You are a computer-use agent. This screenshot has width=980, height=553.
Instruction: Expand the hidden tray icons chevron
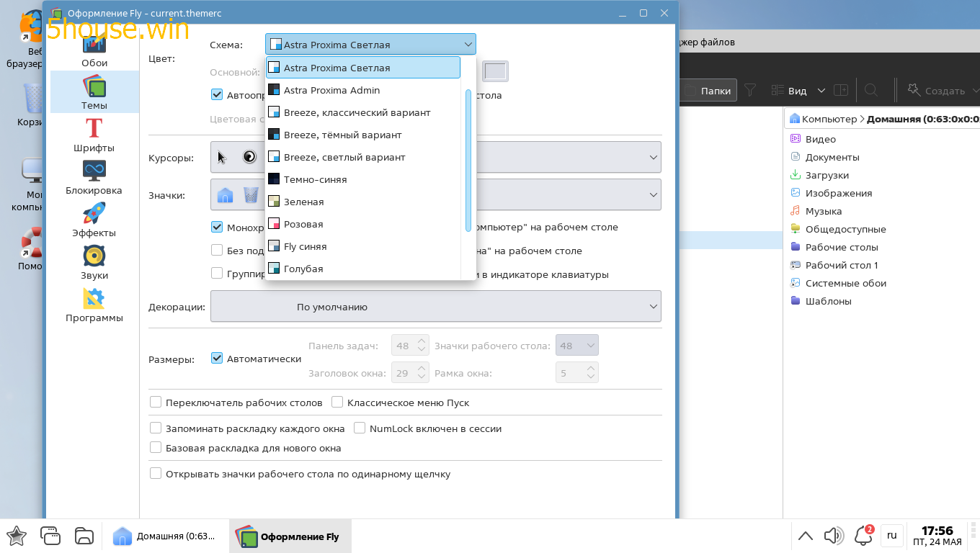(806, 535)
